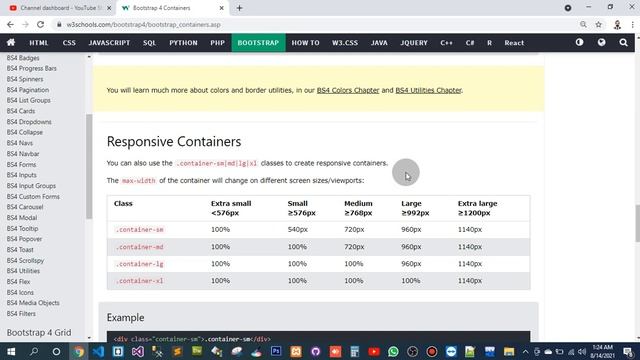Open Windows taskbar search
Screen dimensions: 640x360
click(34, 351)
